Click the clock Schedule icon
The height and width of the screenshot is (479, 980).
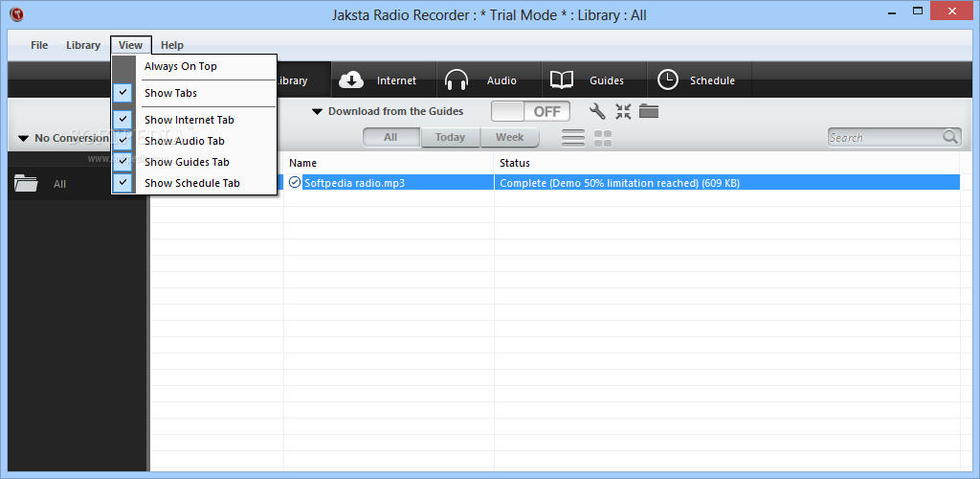tap(668, 80)
